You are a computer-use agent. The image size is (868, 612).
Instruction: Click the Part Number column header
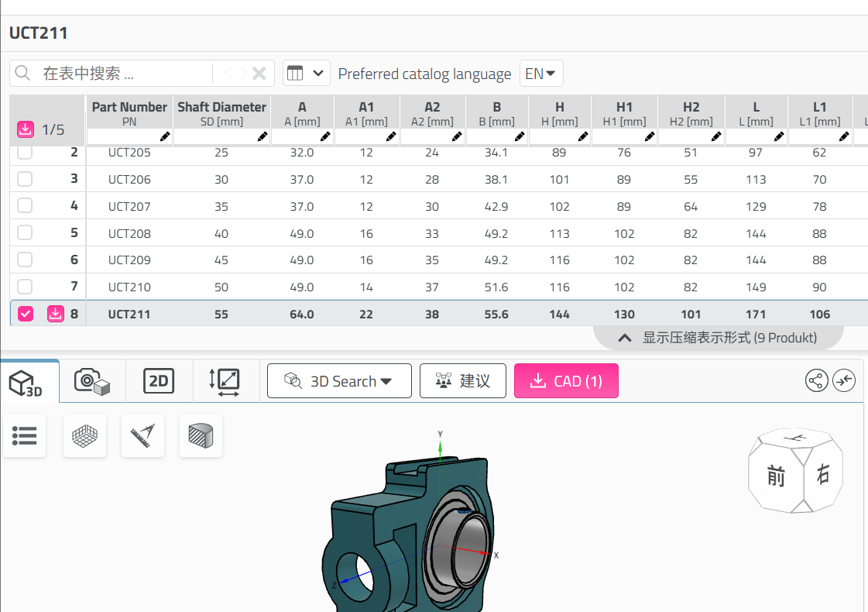coord(129,113)
